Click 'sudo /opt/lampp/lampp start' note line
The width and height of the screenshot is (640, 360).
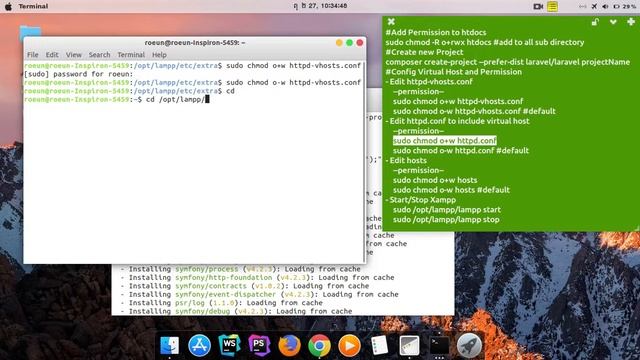click(x=447, y=209)
